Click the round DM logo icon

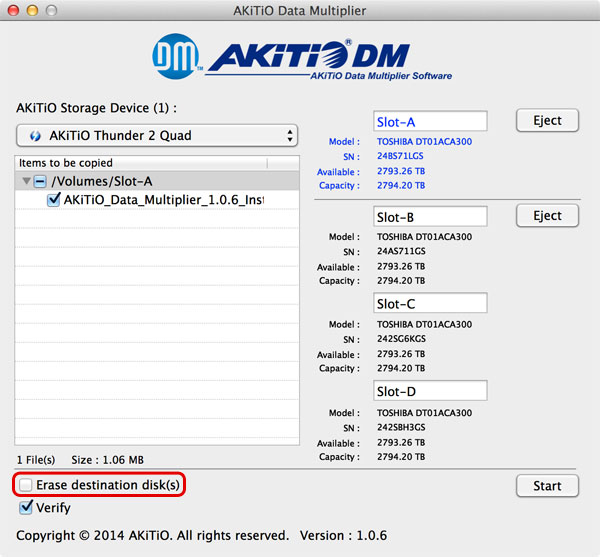tap(176, 58)
